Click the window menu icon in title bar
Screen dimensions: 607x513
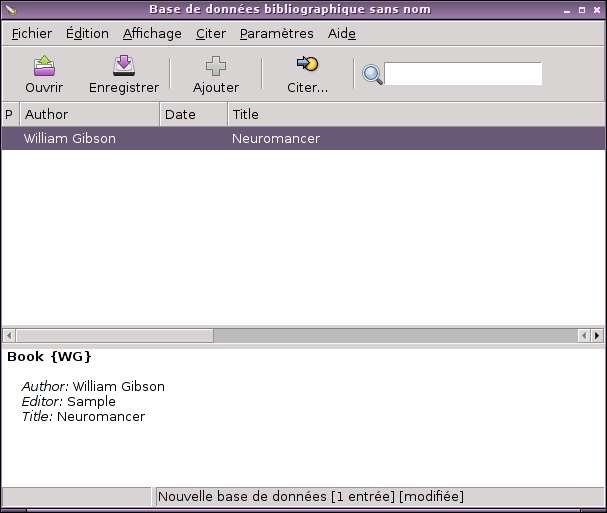11,10
